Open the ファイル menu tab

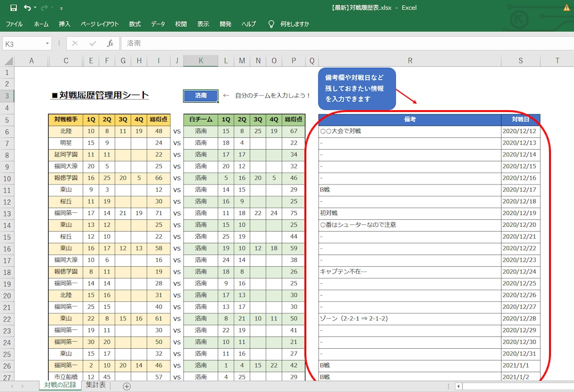tap(14, 24)
